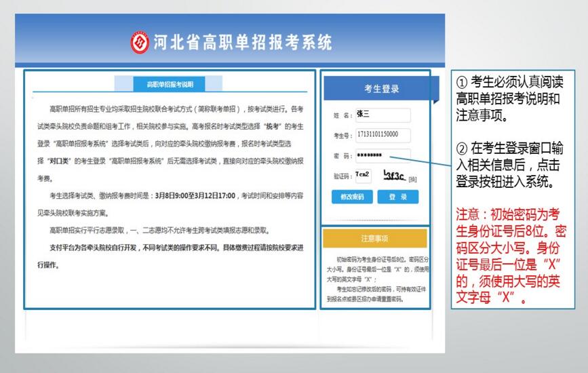Click the note text starting 初始密码为考生身份证号后8位

pos(378,269)
